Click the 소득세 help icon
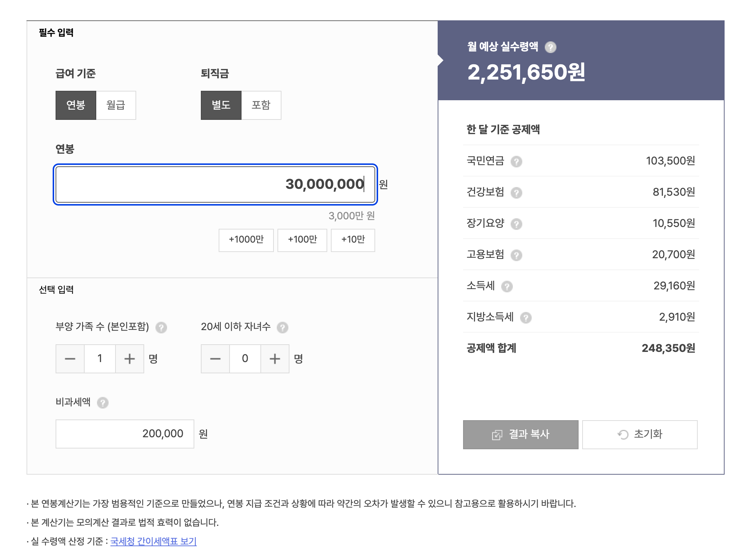This screenshot has width=754, height=560. [507, 287]
